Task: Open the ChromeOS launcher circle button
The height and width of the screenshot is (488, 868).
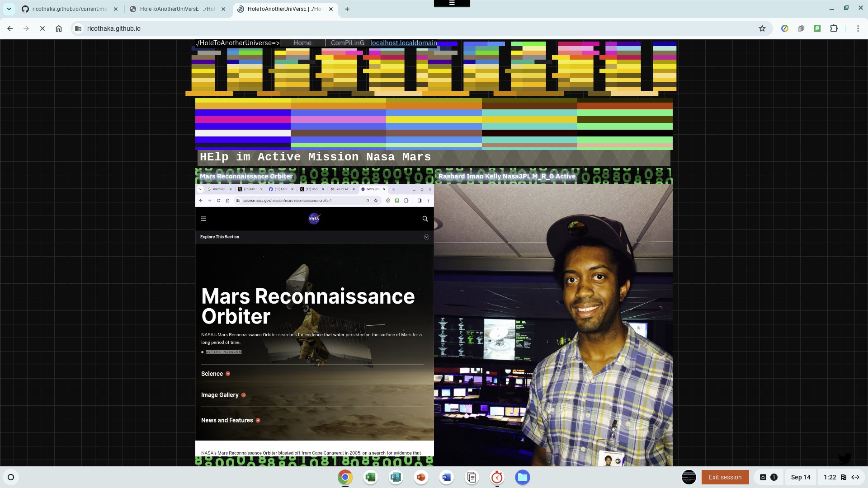Action: [x=11, y=477]
